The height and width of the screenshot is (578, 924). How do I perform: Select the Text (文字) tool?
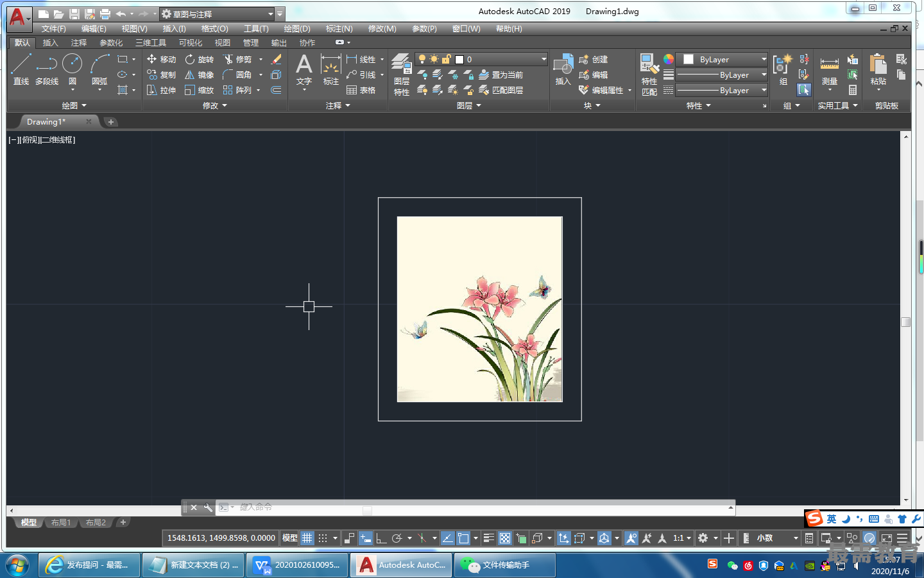click(304, 69)
